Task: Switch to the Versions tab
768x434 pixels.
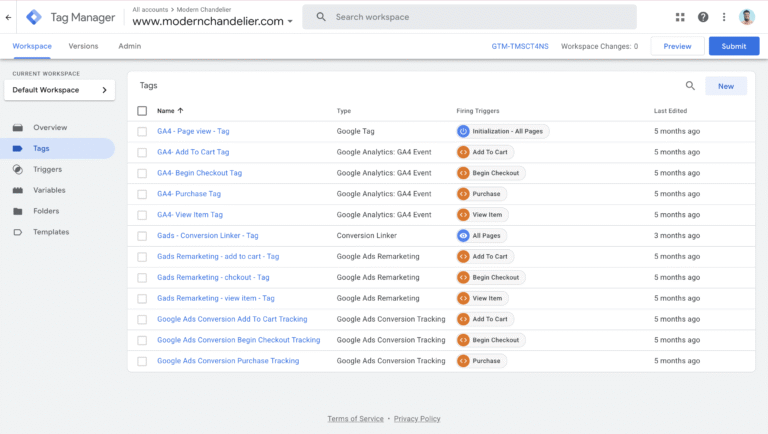Action: (83, 46)
